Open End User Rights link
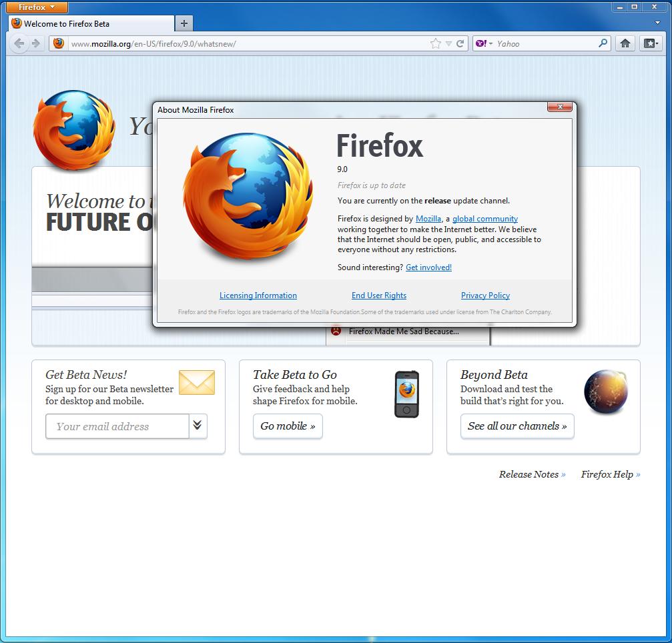This screenshot has height=643, width=672. 379,295
